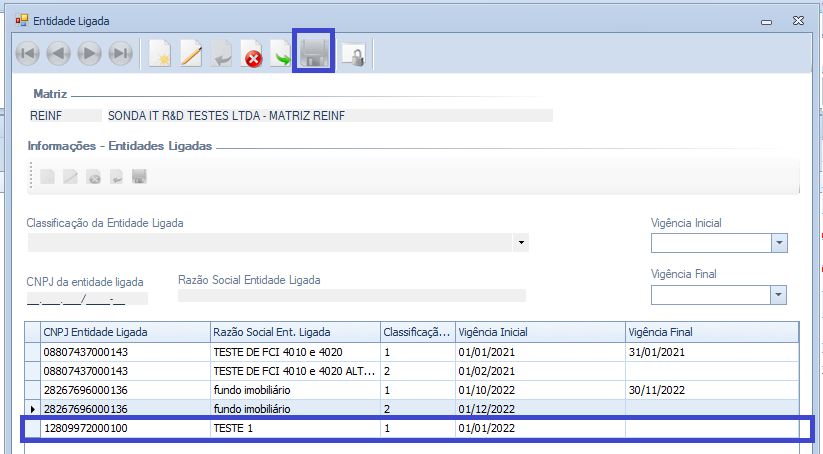Click the CNPJ da entidade ligada field

(x=86, y=297)
